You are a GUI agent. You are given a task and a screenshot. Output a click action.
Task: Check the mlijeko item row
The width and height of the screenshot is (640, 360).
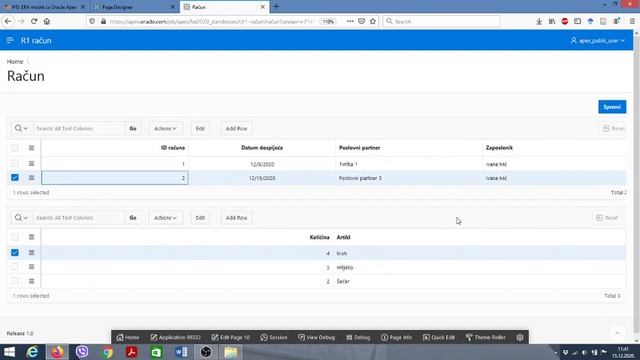coord(15,267)
